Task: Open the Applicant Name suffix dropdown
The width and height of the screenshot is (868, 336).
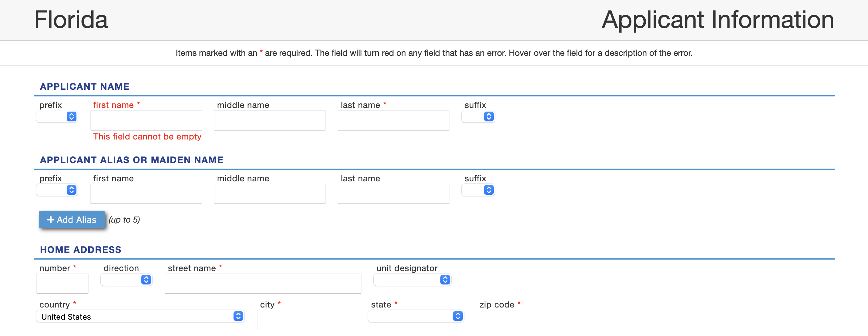Action: coord(478,117)
